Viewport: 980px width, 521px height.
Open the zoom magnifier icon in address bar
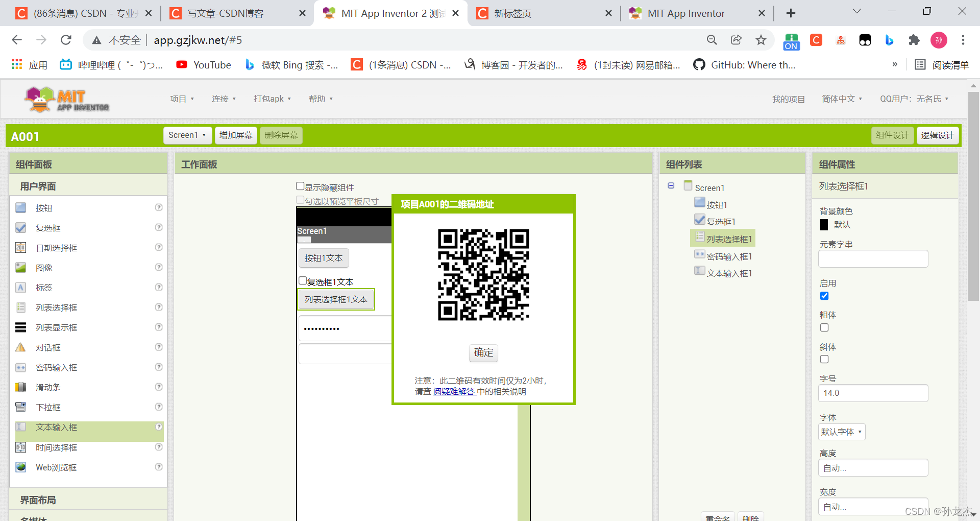tap(712, 40)
